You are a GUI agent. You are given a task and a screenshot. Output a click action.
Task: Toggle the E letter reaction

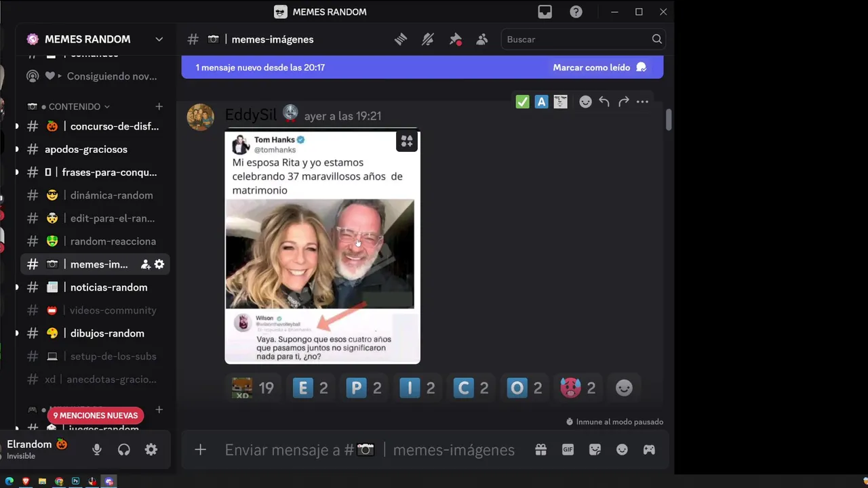(311, 388)
